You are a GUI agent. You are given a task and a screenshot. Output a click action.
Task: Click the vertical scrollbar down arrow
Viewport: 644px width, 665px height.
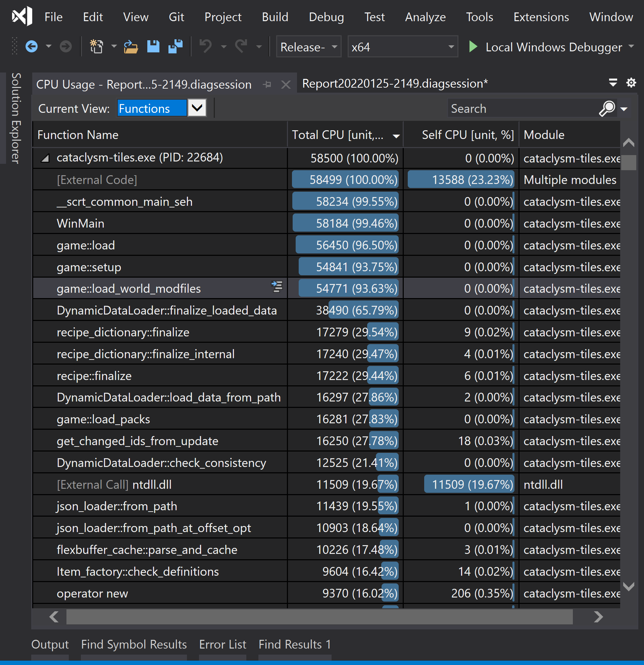(x=629, y=587)
